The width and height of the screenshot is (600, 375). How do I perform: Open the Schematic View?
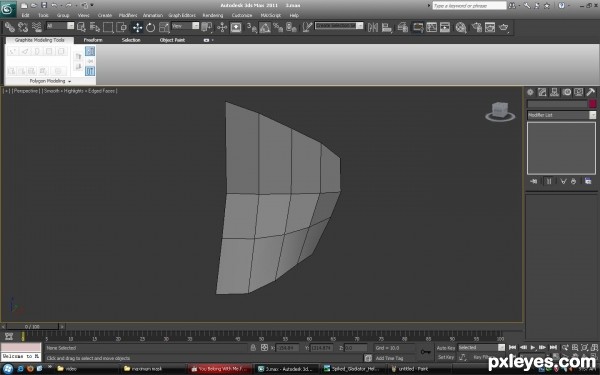[x=445, y=27]
